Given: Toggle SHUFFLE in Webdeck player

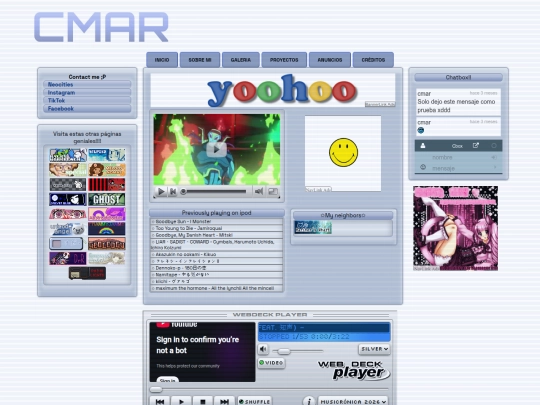Looking at the screenshot, I should (x=255, y=402).
